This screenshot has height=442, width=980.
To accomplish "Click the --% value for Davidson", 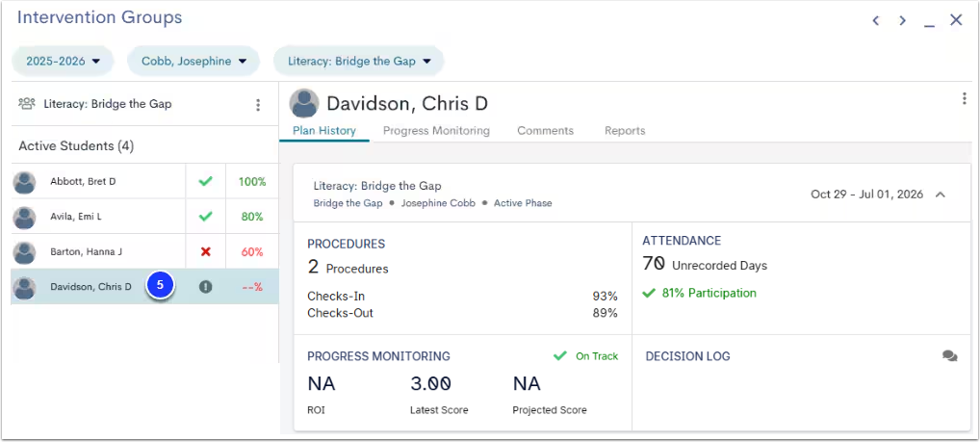I will (252, 287).
